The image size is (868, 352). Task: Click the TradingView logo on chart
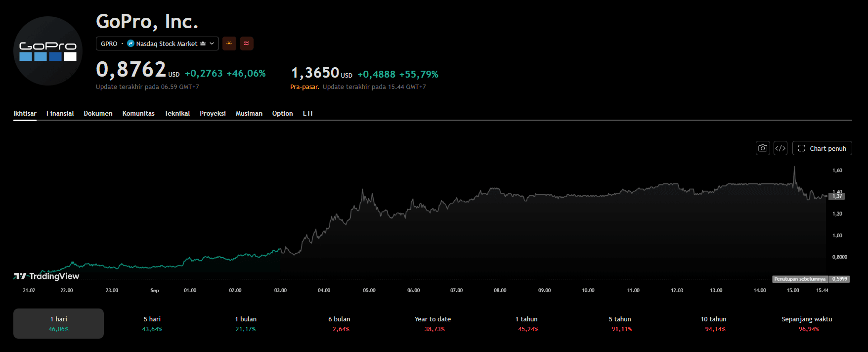pyautogui.click(x=46, y=276)
